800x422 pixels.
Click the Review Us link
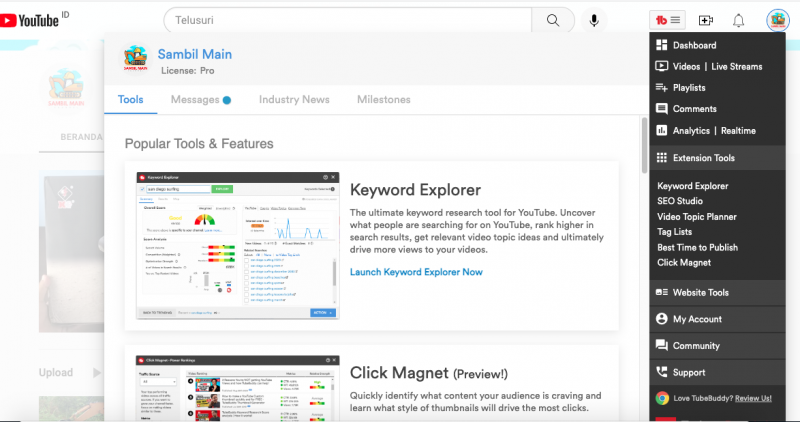click(x=751, y=398)
